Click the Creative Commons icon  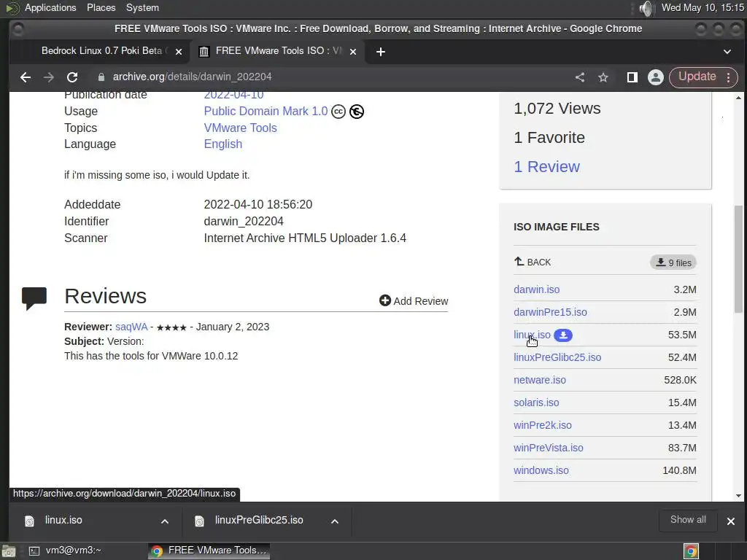point(338,112)
